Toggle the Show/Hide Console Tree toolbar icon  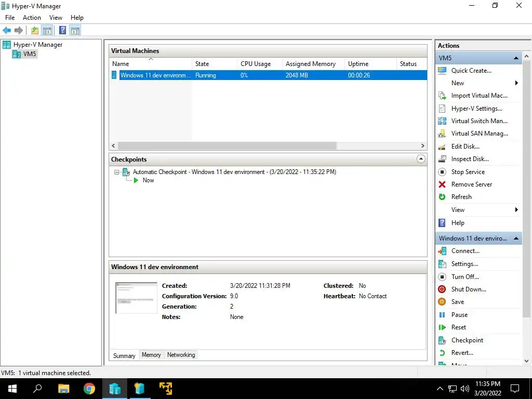pos(47,31)
